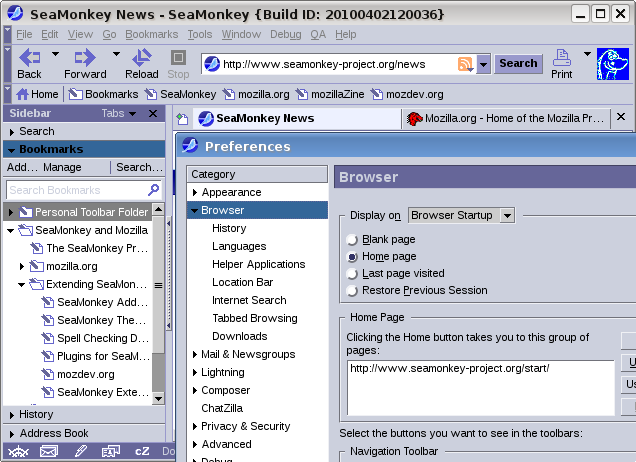Open the Mail envelope icon in status bar
This screenshot has height=462, width=636.
(48, 451)
